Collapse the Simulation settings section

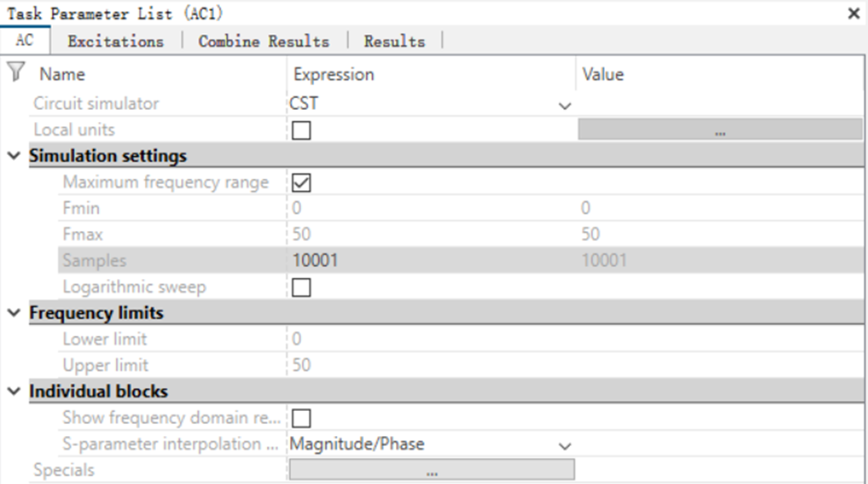pos(14,156)
